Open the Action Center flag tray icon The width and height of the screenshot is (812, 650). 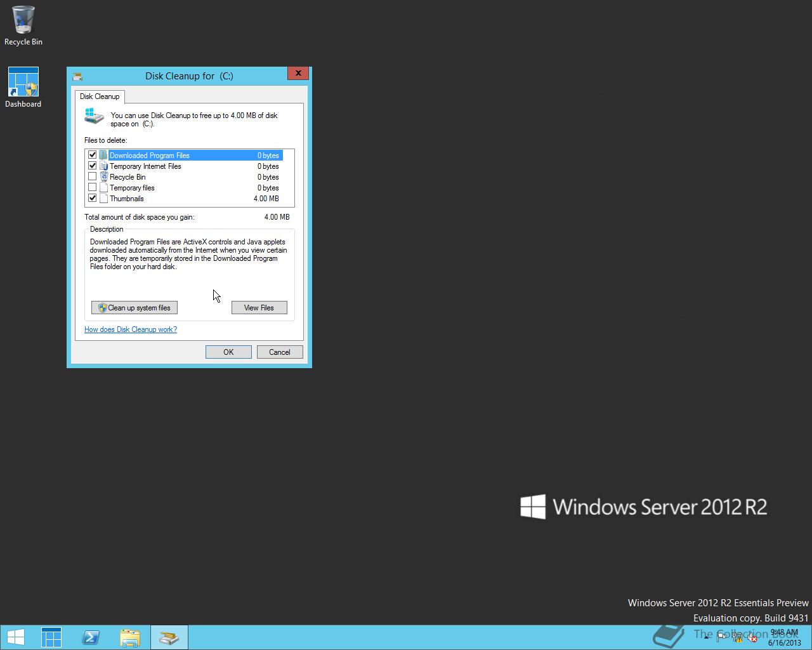pyautogui.click(x=722, y=639)
